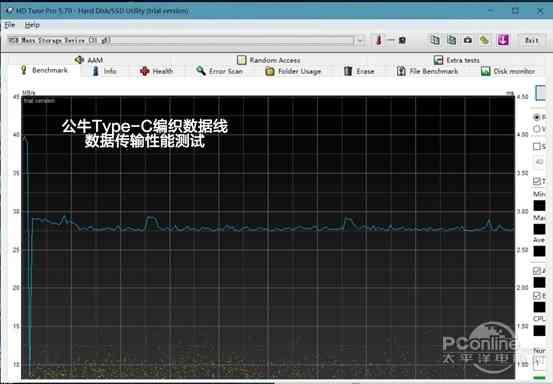Viewport: 553px width, 384px height.
Task: Click the magnifier Error Scan icon
Action: click(201, 71)
